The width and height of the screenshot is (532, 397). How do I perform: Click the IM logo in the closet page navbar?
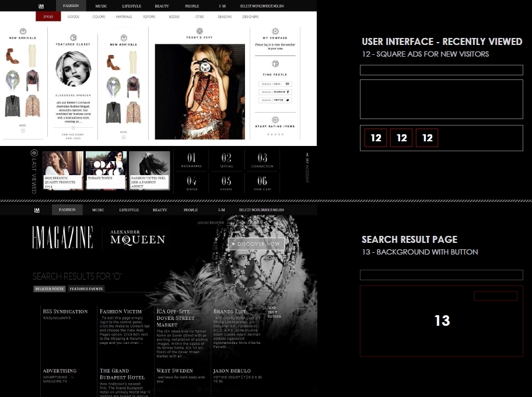(x=41, y=6)
